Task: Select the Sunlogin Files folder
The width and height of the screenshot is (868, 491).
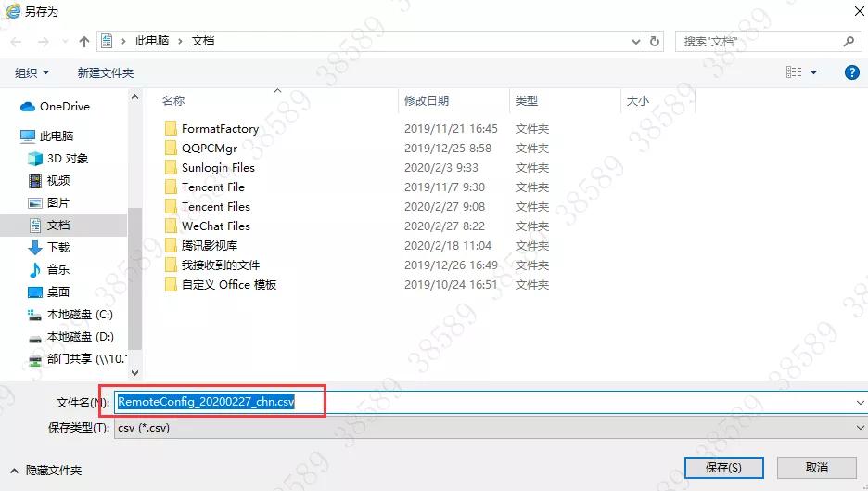Action: pos(218,167)
